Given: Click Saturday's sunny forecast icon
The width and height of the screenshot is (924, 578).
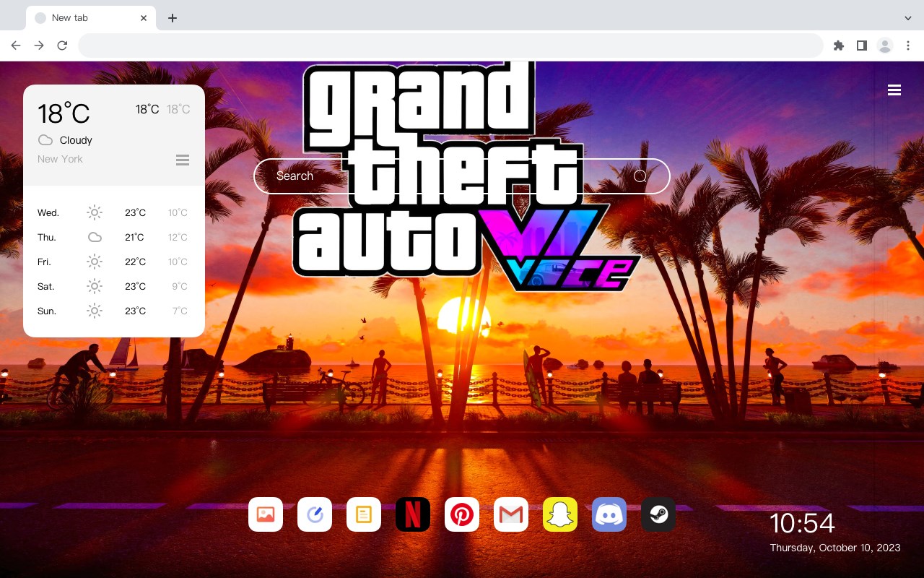Looking at the screenshot, I should (x=95, y=286).
